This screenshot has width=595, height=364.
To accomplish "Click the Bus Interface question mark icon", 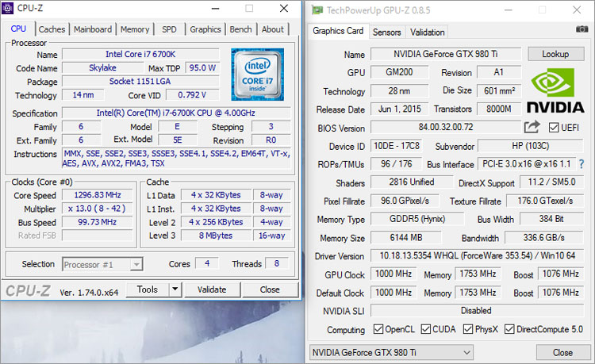I will point(582,164).
